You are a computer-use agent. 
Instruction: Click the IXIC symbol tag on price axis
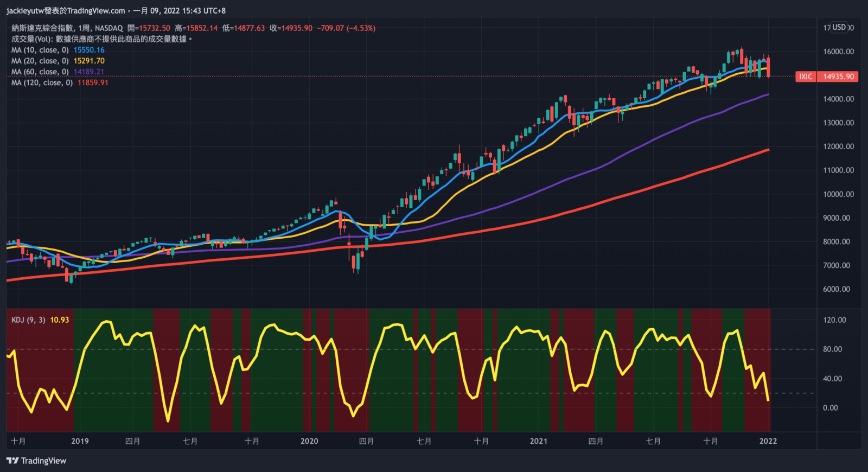click(x=806, y=76)
